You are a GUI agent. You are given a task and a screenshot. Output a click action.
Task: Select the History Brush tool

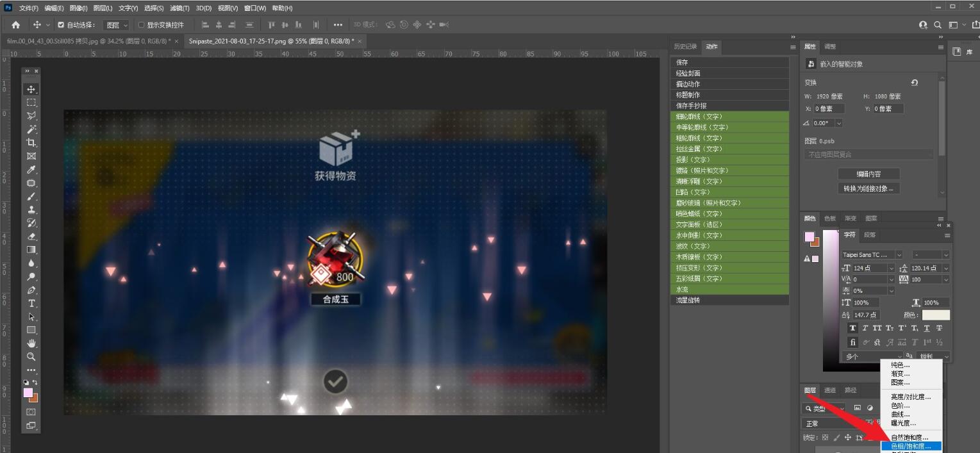click(31, 223)
